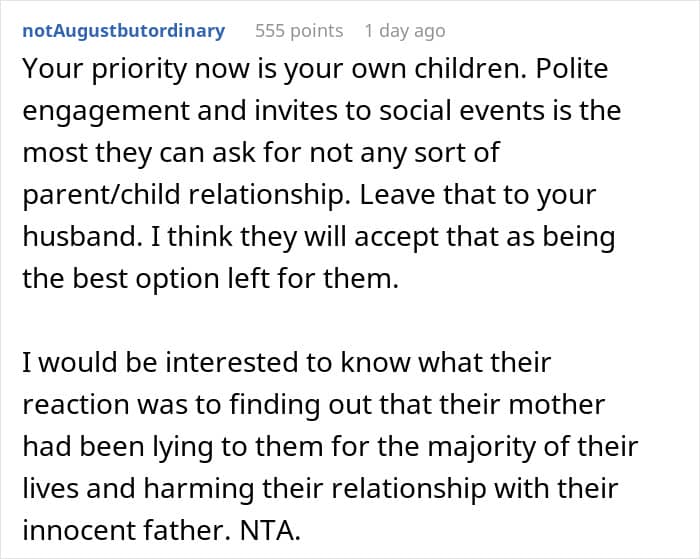Click the line "the best option left for them."
This screenshot has height=559, width=700.
(210, 280)
